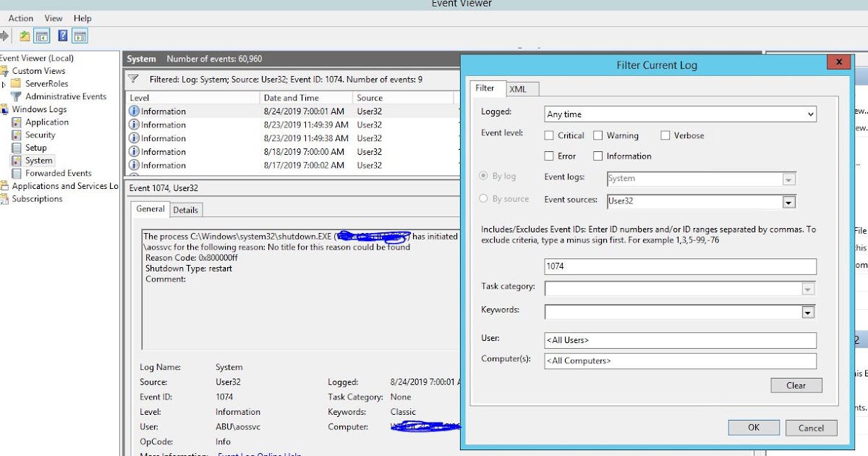Screen dimensions: 868x456
Task: Switch to the XML tab
Action: click(520, 89)
